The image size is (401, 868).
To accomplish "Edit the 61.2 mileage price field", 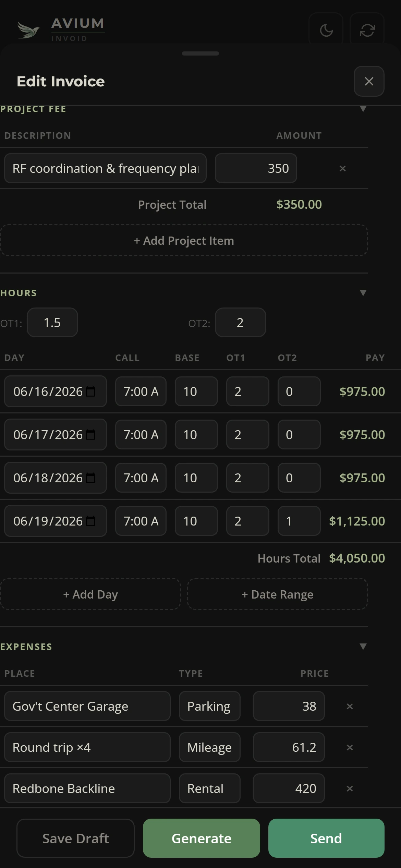I will click(289, 747).
